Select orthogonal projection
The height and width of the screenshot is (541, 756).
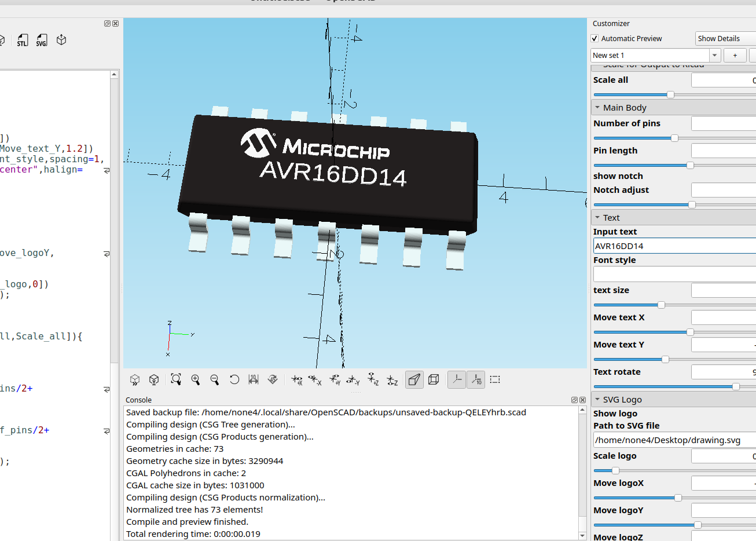coord(434,379)
